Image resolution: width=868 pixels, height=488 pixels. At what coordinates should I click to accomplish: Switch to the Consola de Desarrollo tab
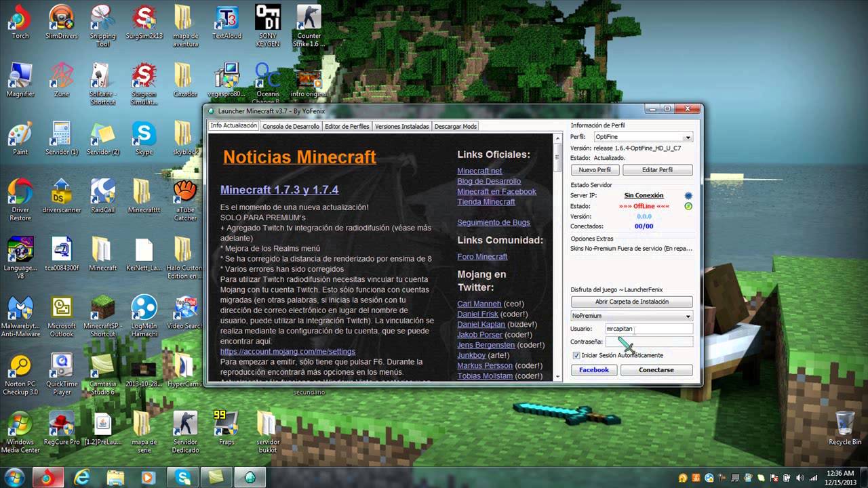tap(291, 126)
